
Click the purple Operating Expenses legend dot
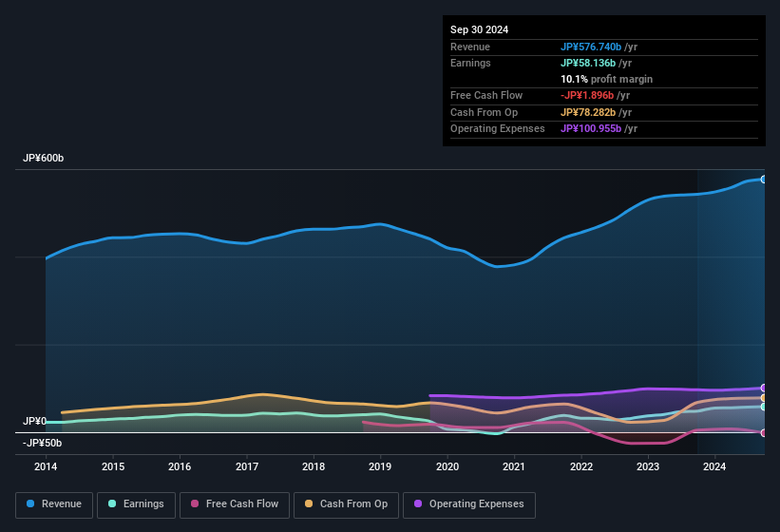point(419,503)
